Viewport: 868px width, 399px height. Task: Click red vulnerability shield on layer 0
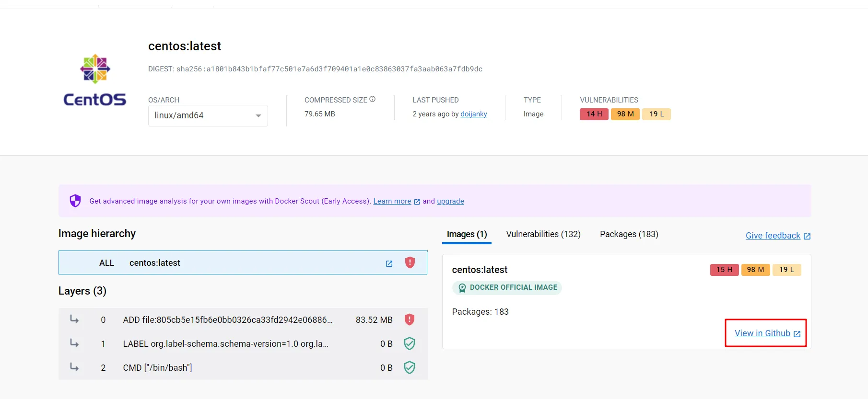[409, 319]
